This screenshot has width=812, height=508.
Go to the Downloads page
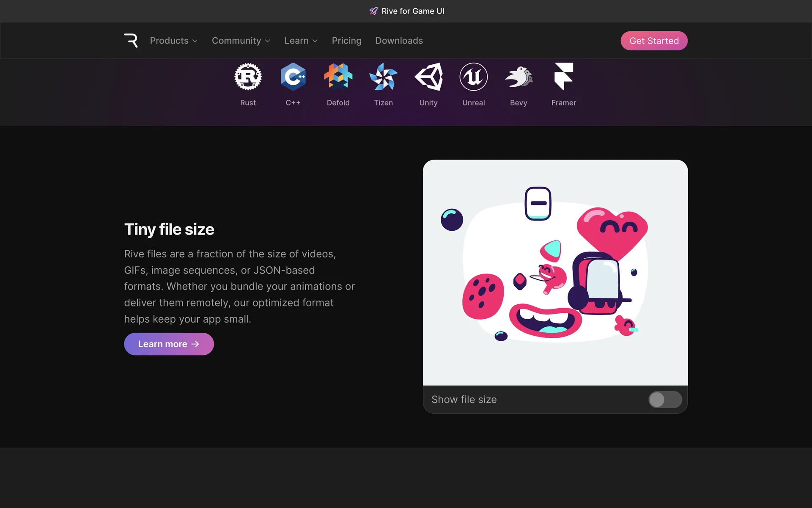(399, 41)
